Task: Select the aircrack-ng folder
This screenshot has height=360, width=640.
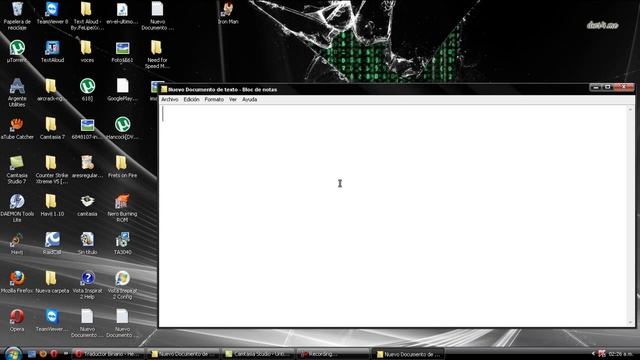Action: [51, 90]
